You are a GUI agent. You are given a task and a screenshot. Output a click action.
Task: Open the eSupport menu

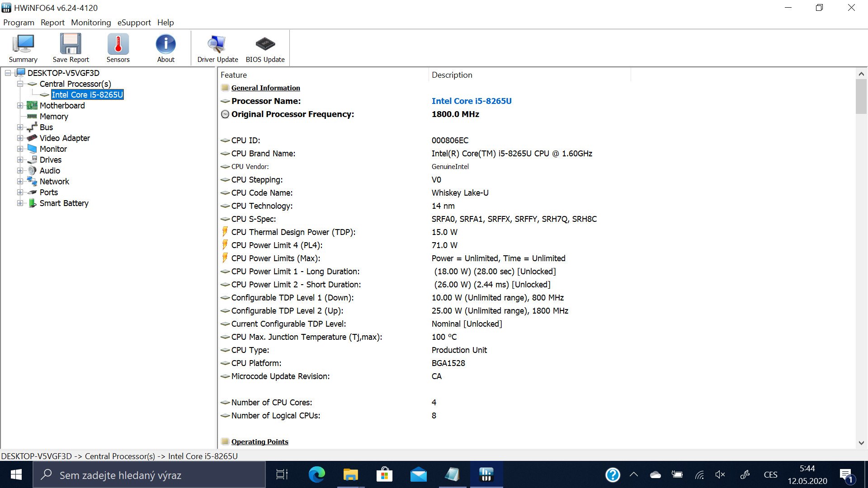point(134,23)
